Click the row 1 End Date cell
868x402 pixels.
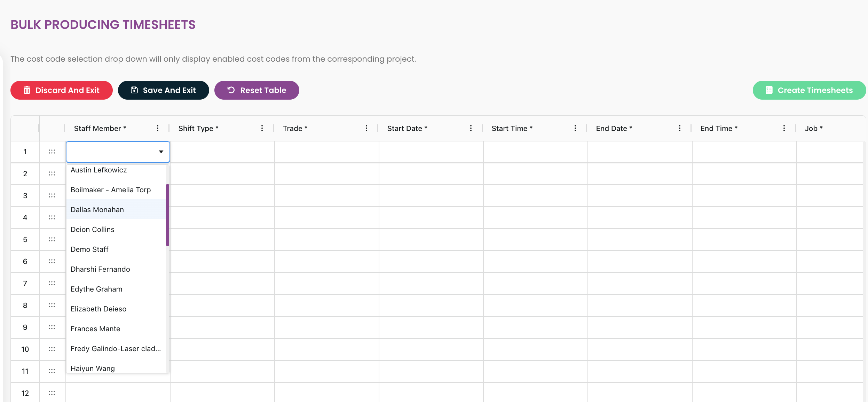640,152
